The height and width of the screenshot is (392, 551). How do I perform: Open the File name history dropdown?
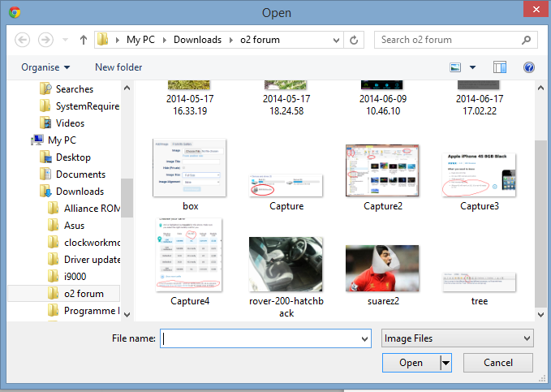pos(364,338)
